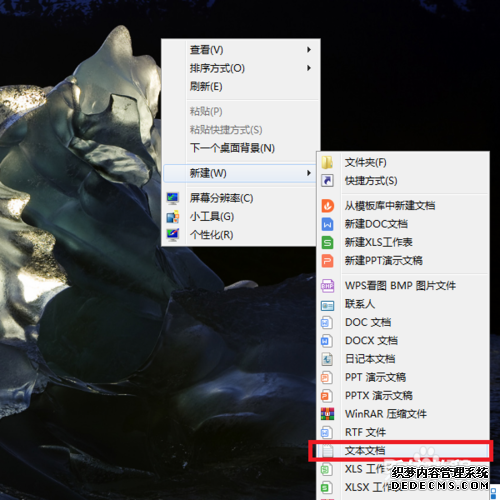The image size is (500, 500).
Task: Expand the 查看(V) submenu arrow
Action: coord(309,50)
